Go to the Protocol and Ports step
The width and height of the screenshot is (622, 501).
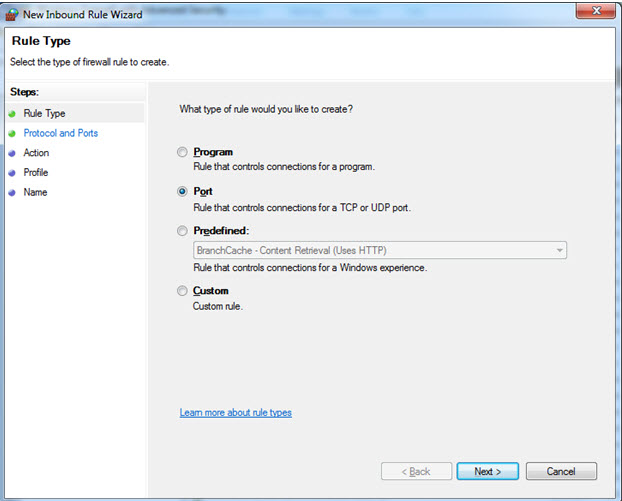point(61,133)
